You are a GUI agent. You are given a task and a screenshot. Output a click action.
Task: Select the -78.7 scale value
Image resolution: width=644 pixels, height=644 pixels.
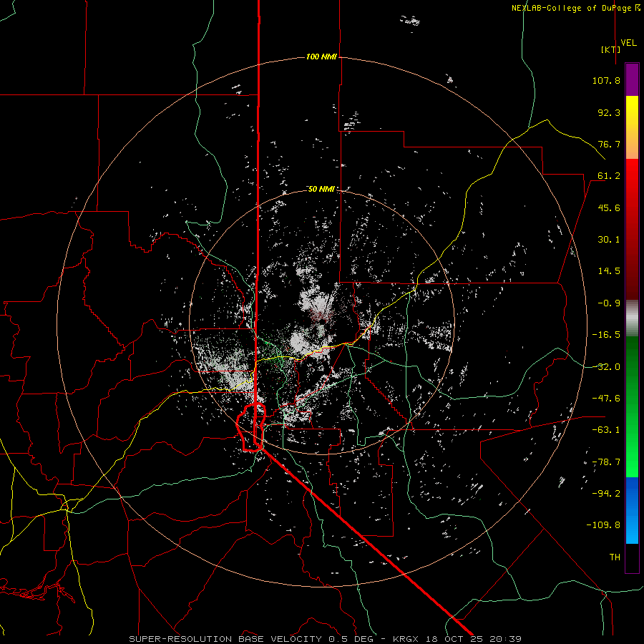[606, 462]
